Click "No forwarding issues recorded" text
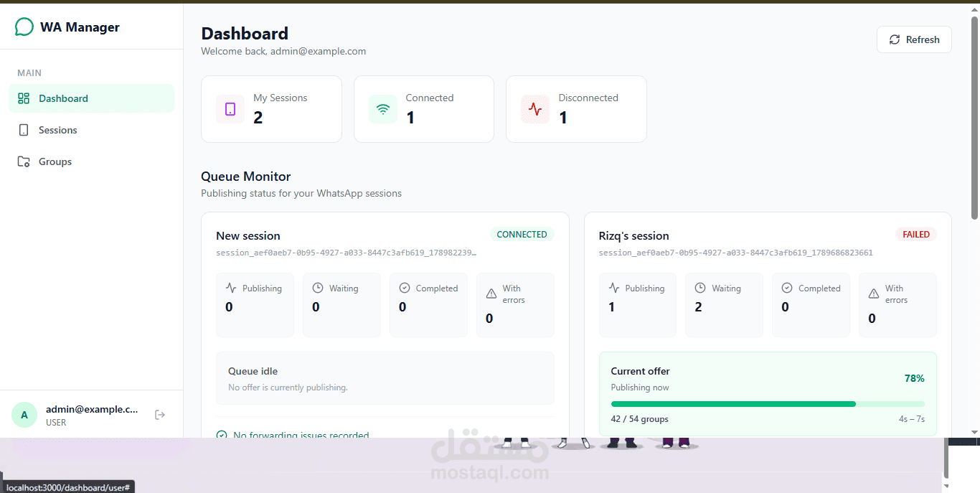 point(301,435)
